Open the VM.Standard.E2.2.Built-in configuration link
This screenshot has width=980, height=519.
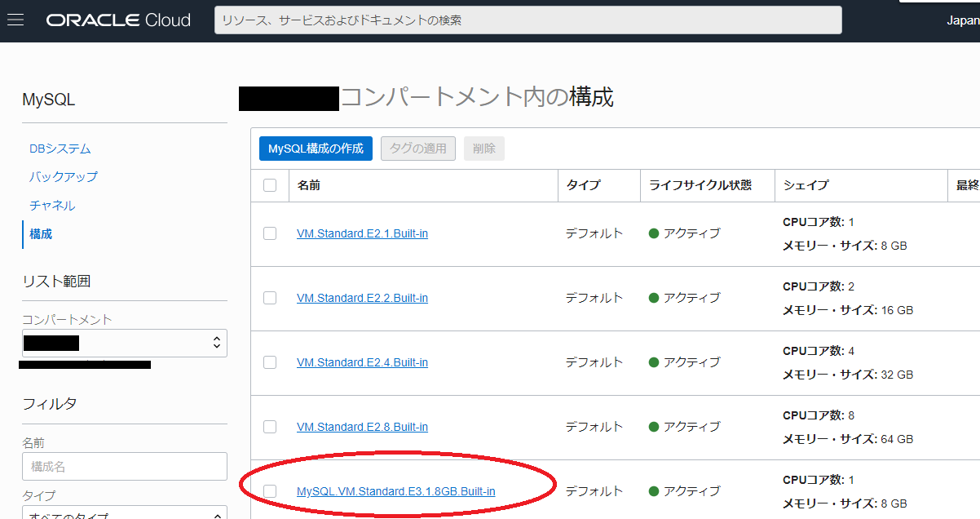coord(362,298)
